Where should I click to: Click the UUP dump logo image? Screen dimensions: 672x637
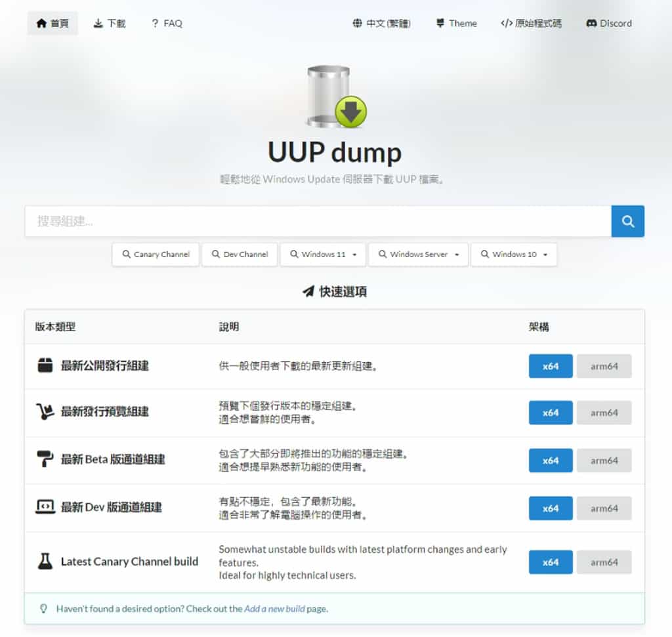click(336, 96)
